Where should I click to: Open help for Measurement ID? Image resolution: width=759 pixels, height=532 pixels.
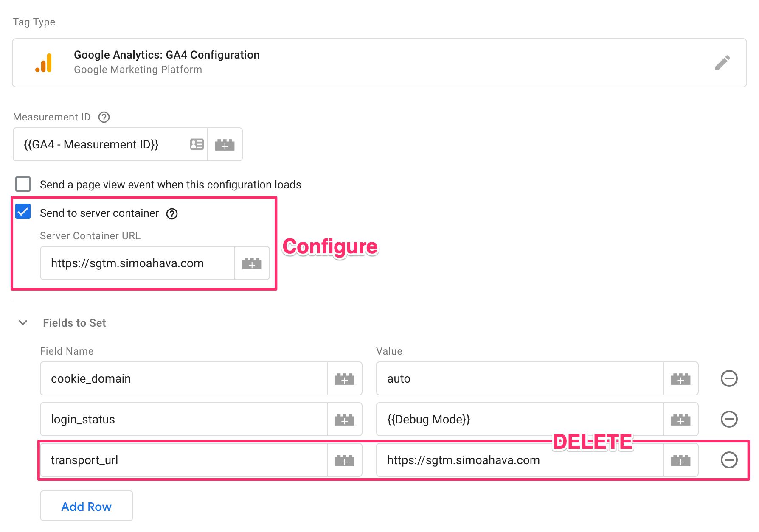coord(104,117)
